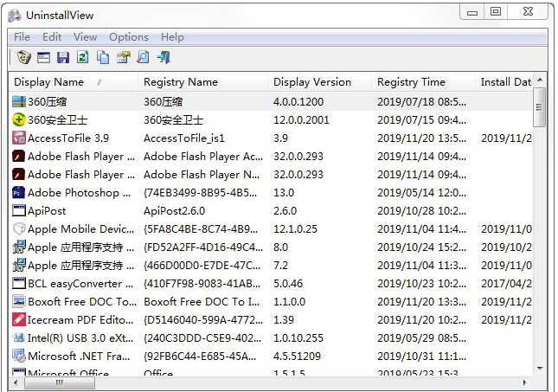Viewport: 558px width, 392px height.
Task: Click version cell 4.0.0.1200
Action: tap(298, 102)
